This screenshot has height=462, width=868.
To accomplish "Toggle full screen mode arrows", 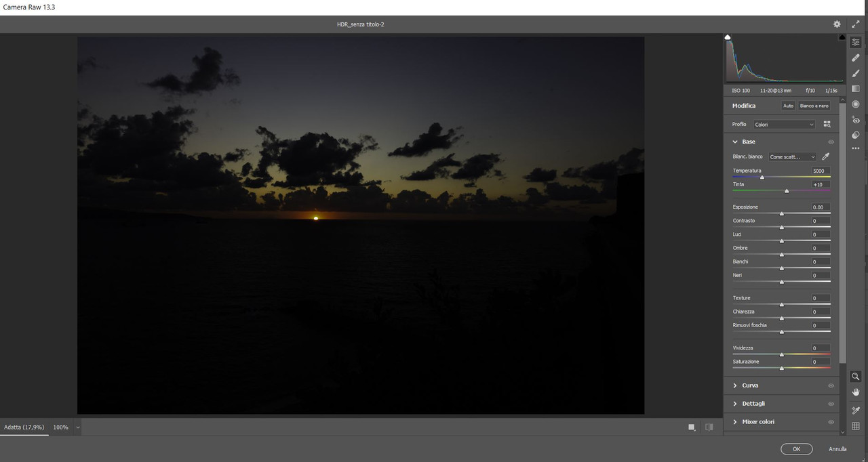I will coord(856,24).
